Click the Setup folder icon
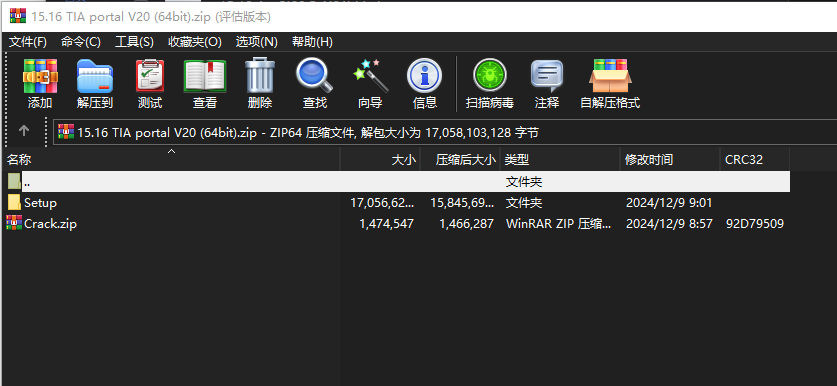Screen dimensions: 837x386 coord(14,202)
